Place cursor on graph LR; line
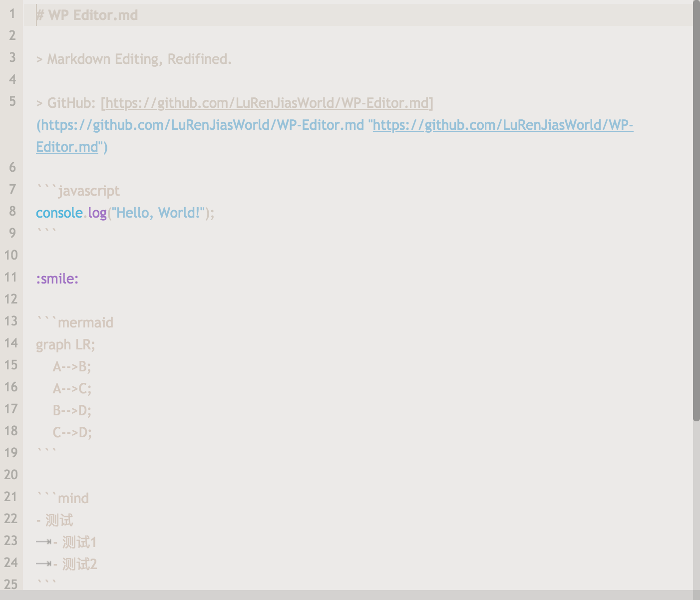700x600 pixels. click(65, 344)
